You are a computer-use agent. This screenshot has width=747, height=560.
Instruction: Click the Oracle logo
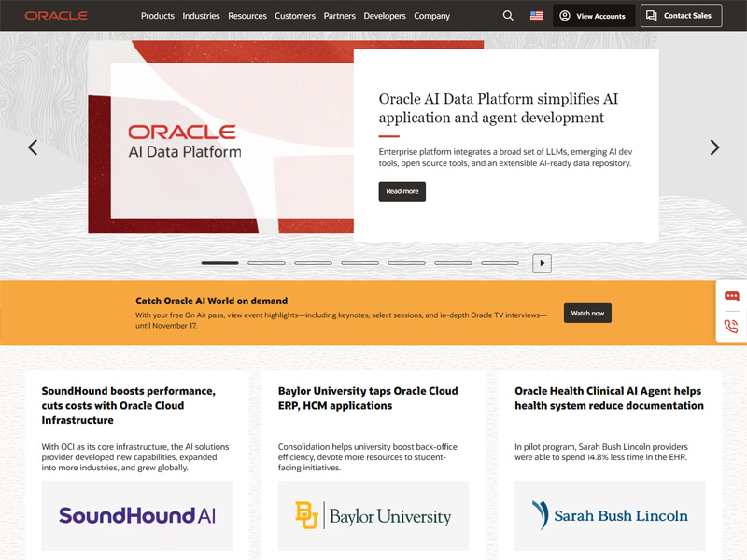click(56, 15)
